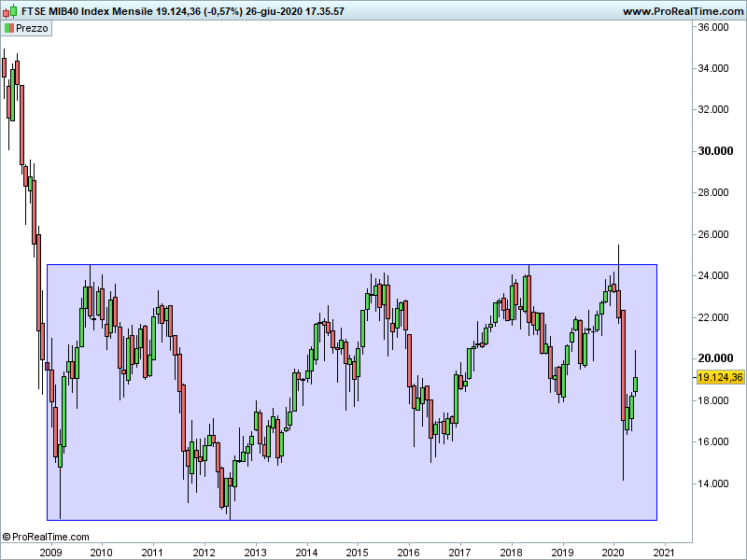747x560 pixels.
Task: Click the 14.000 price axis label
Action: click(x=712, y=483)
